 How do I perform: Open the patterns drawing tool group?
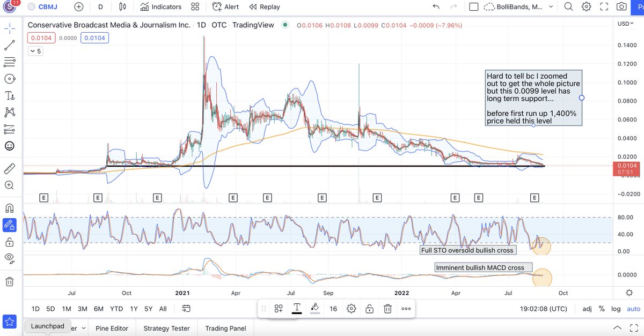[x=10, y=113]
